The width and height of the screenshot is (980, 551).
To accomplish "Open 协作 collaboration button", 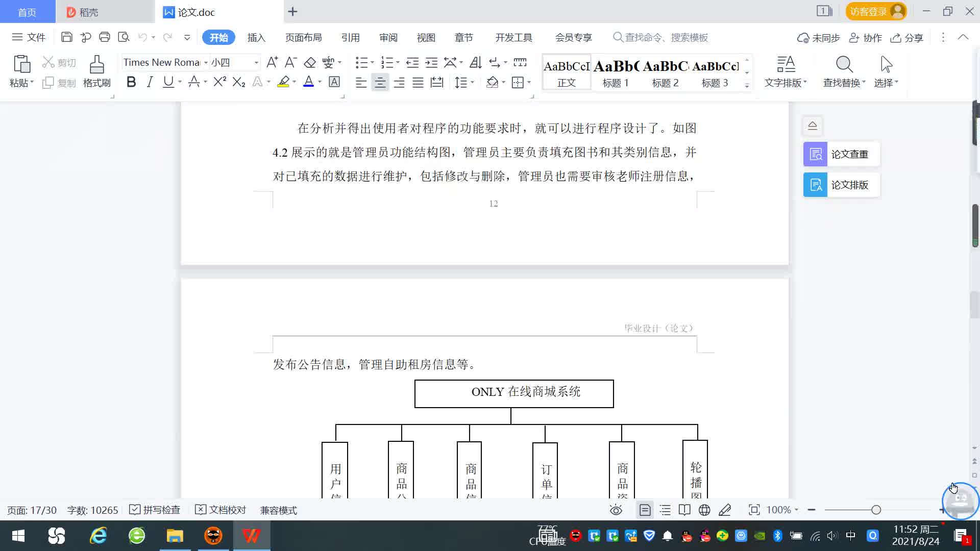I will 865,38.
